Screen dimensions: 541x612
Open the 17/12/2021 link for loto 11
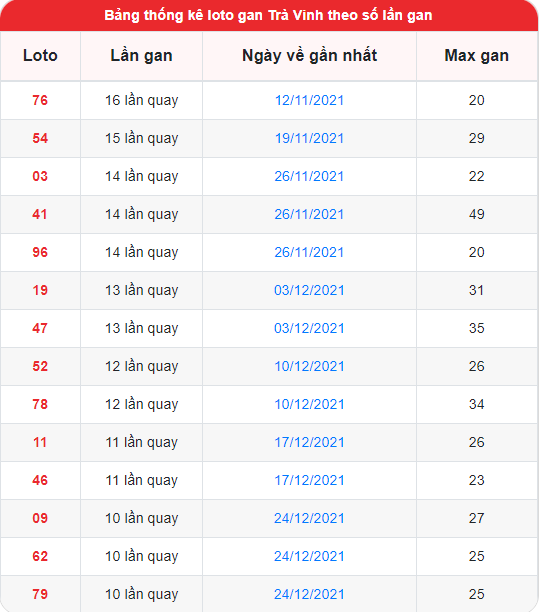[x=309, y=442]
